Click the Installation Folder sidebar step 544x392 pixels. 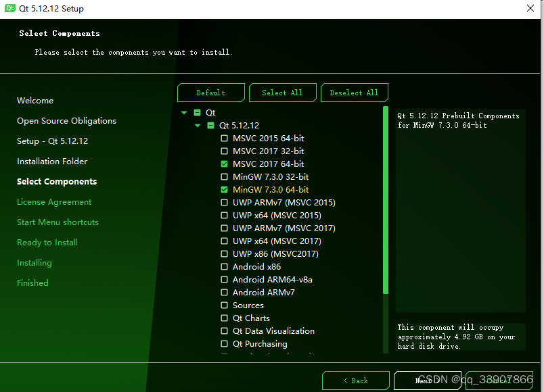[x=51, y=161]
